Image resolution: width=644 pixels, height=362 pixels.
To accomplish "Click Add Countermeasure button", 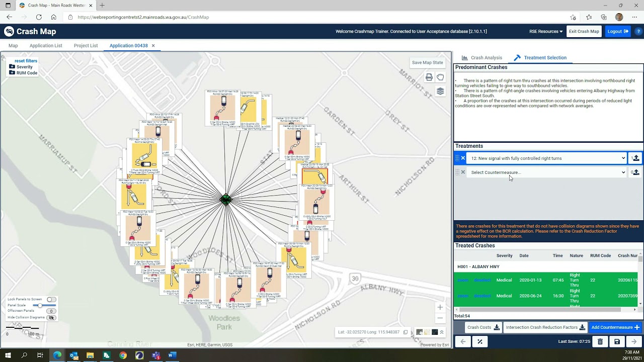I will (x=615, y=327).
